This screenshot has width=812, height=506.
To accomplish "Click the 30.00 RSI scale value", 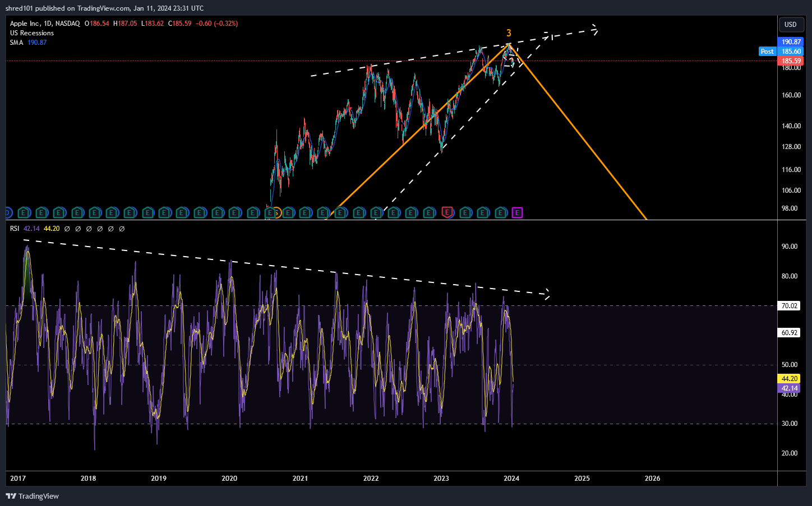I will coord(790,424).
